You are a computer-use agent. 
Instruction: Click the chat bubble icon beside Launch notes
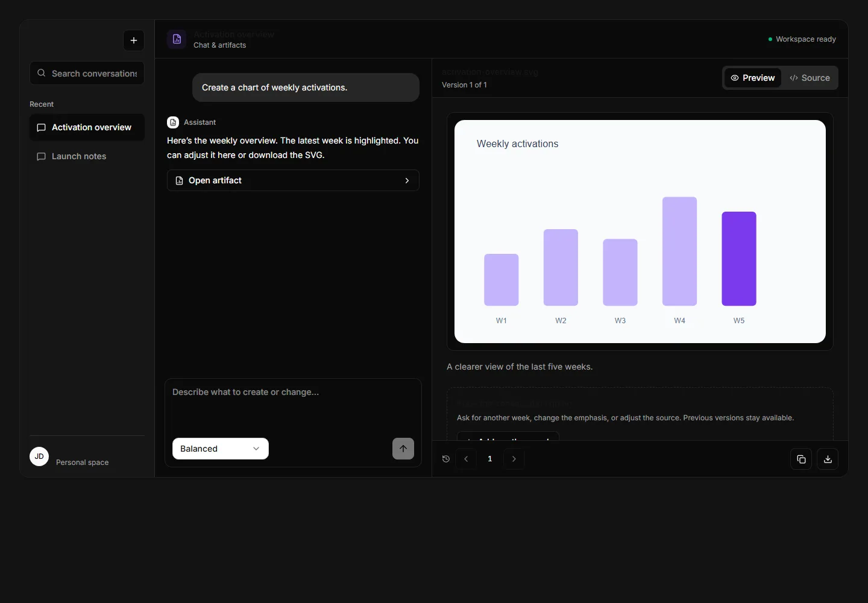tap(42, 156)
